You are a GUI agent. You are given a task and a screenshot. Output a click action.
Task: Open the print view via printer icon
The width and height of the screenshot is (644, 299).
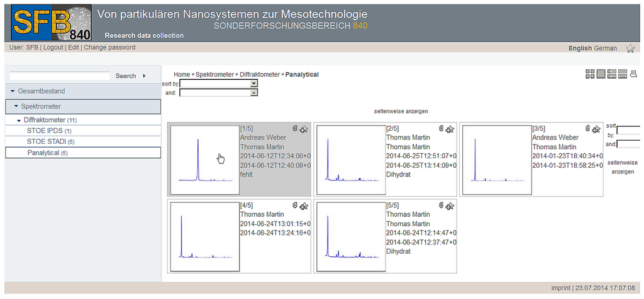tap(633, 74)
